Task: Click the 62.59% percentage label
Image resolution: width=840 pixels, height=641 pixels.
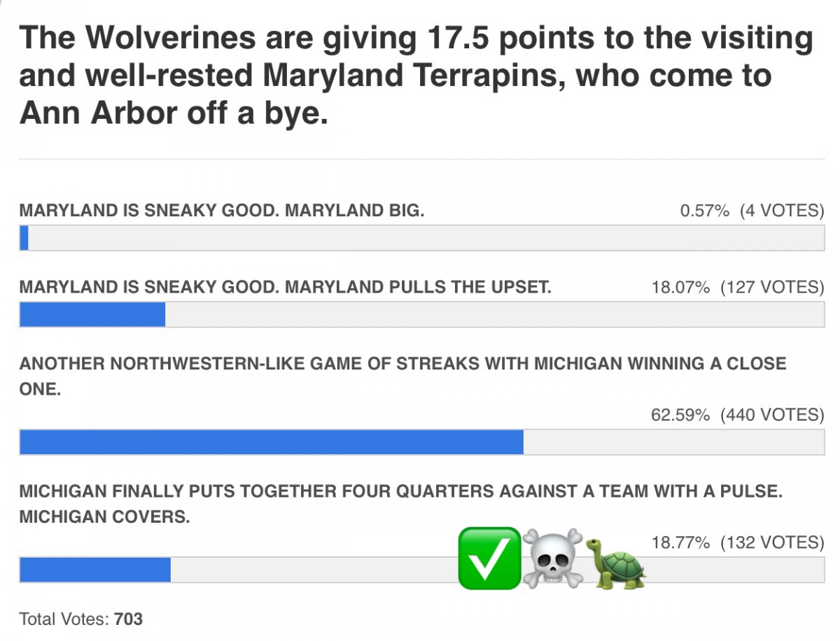Action: pyautogui.click(x=680, y=414)
